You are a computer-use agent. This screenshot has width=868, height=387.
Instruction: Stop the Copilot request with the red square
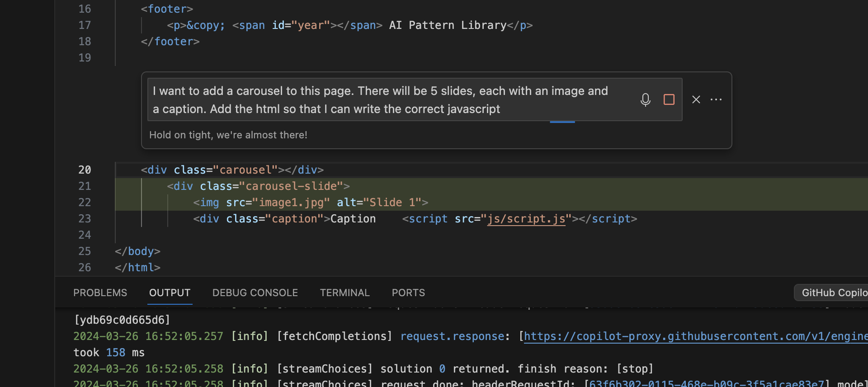669,99
